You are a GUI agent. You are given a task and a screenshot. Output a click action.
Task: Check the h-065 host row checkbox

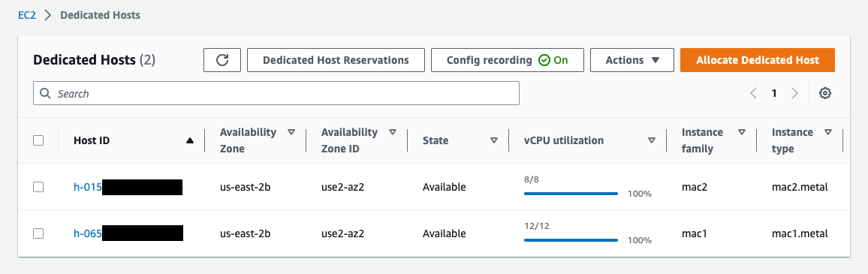pos(38,233)
